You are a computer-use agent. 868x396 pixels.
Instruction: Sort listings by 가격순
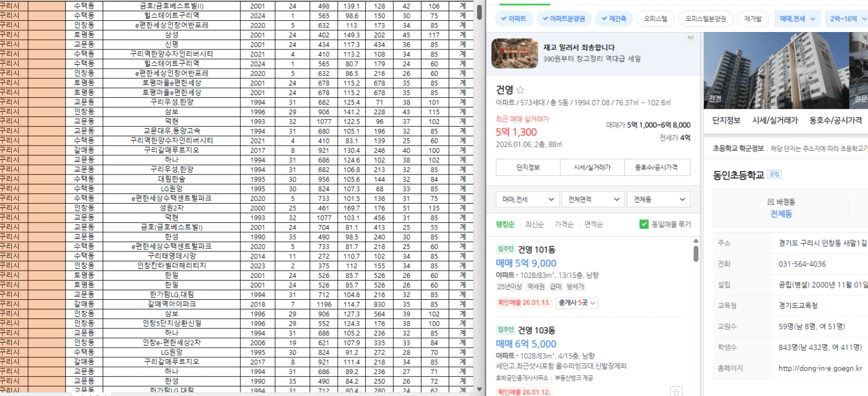tap(565, 224)
